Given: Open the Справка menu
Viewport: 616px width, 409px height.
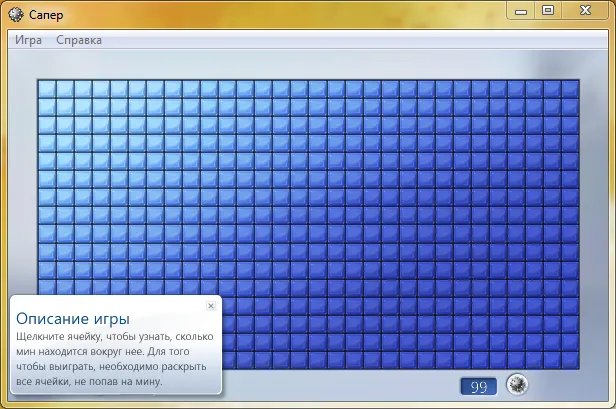Looking at the screenshot, I should coord(79,40).
